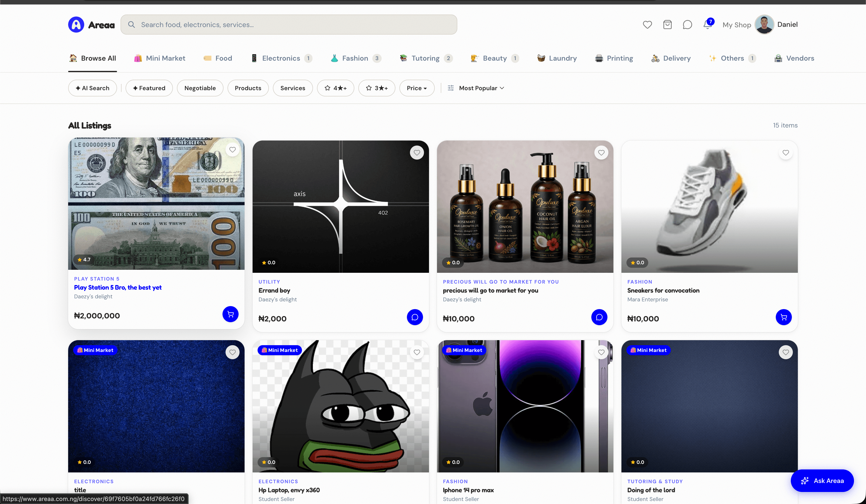Open the hundred dollar bill listing image
Viewport: 866px width, 504px height.
[156, 203]
